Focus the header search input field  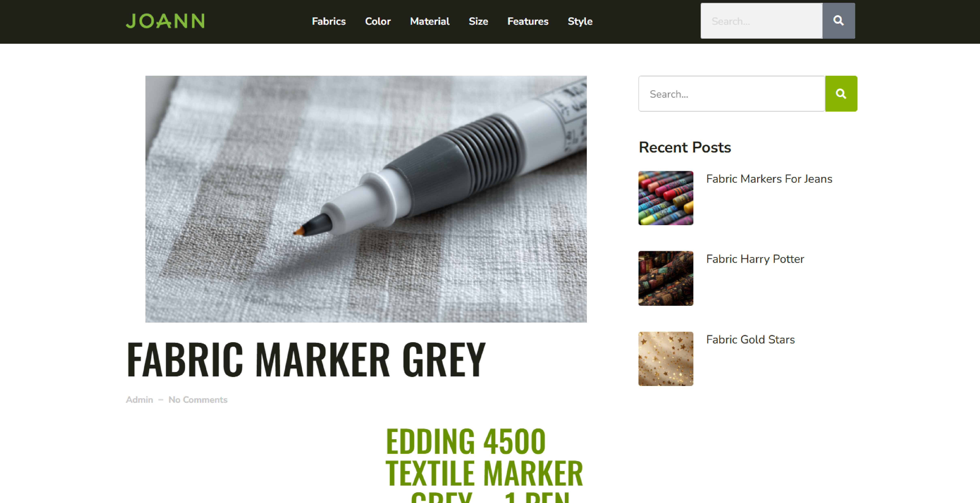point(762,20)
